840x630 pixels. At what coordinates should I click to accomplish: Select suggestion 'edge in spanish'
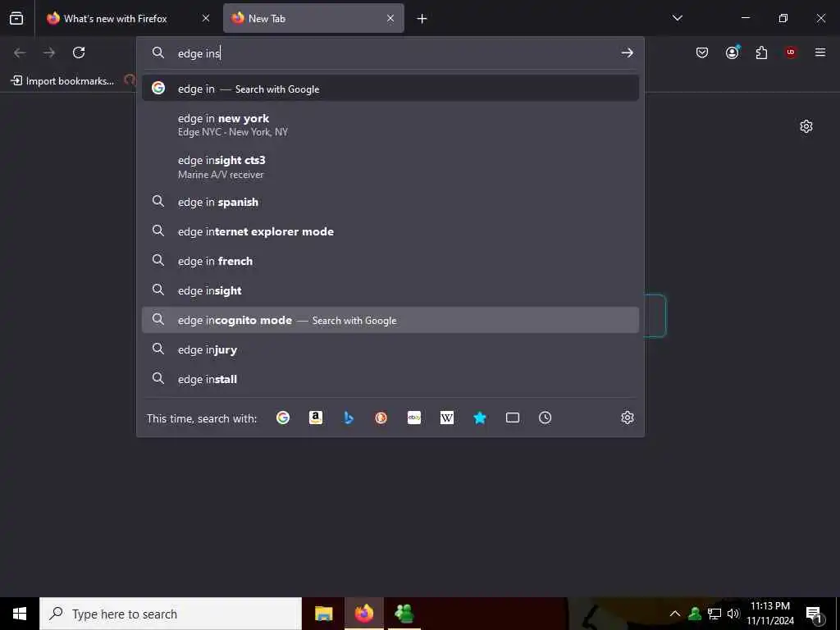pos(390,202)
